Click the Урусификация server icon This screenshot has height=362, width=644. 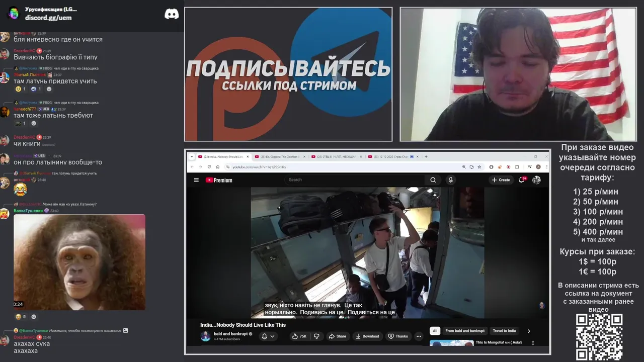click(14, 13)
